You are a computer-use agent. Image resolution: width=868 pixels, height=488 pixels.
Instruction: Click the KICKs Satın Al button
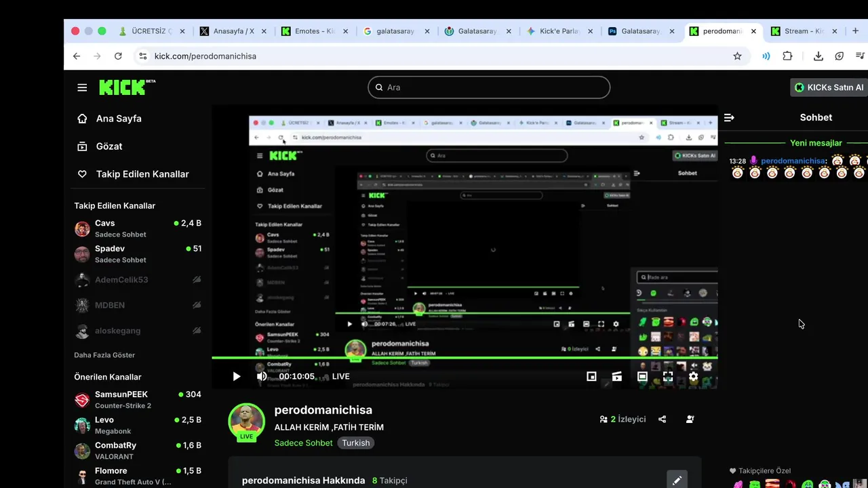(829, 87)
